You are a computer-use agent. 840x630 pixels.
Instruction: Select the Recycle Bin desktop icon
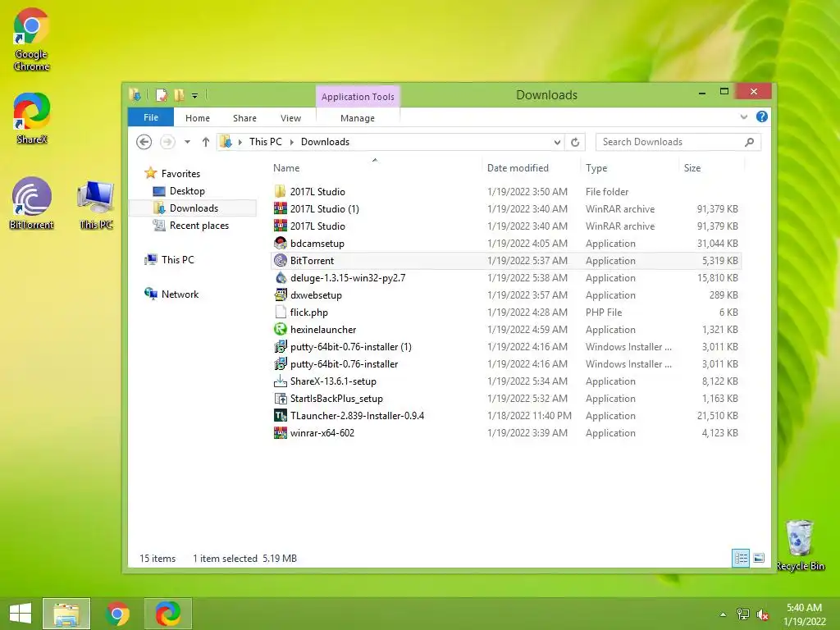800,545
